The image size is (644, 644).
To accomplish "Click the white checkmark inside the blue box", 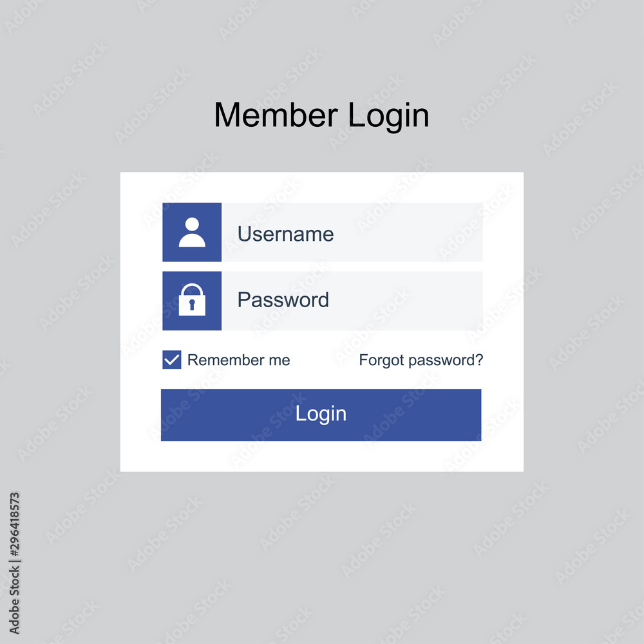I will click(x=172, y=360).
